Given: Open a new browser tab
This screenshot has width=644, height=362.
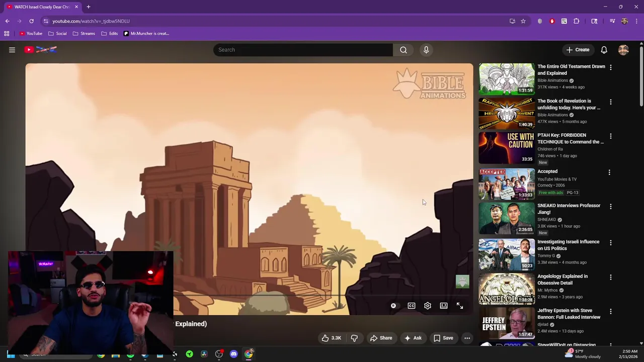Looking at the screenshot, I should (x=89, y=7).
